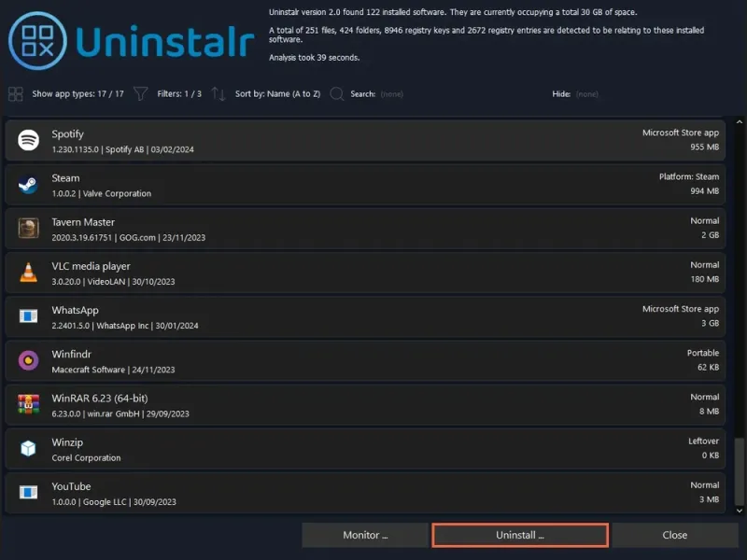Click 'Analysis took 39 seconds.' text
The height and width of the screenshot is (560, 747).
[315, 58]
